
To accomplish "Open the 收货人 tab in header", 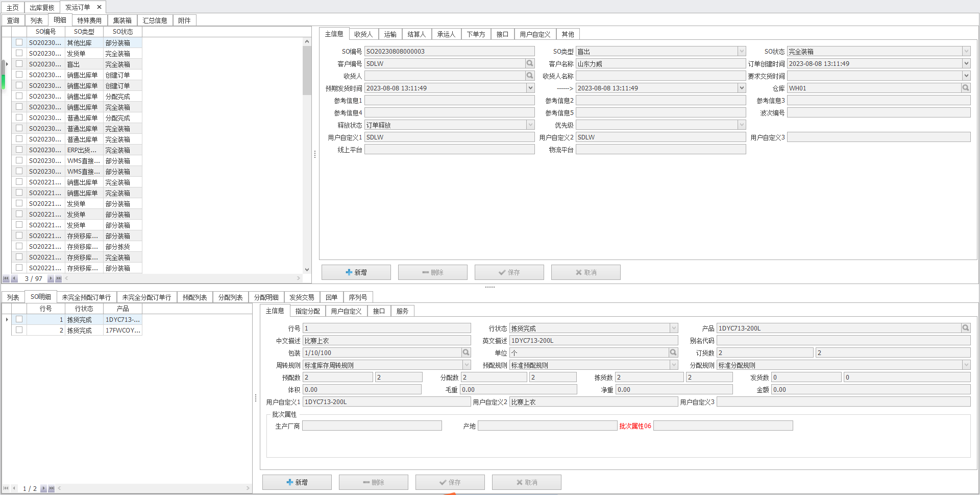I will coord(363,34).
